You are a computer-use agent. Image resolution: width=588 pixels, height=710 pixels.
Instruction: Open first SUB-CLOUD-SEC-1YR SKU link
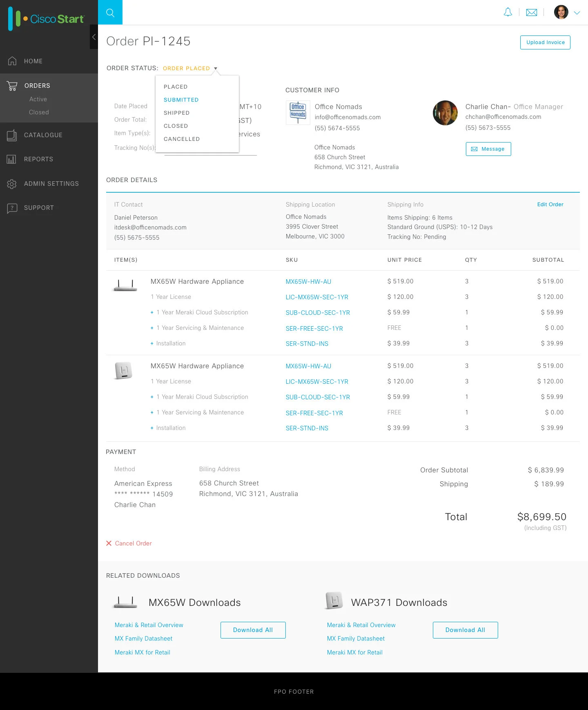point(318,313)
